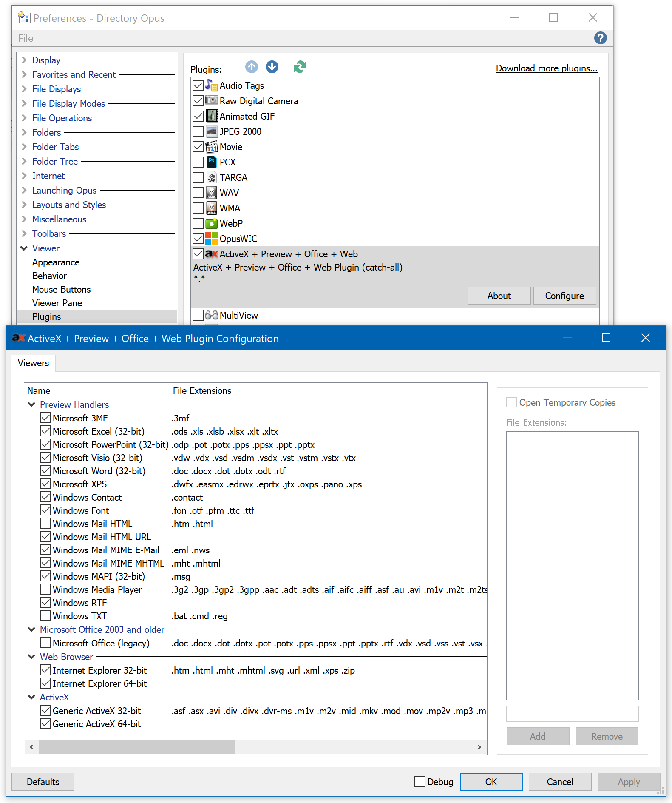
Task: Collapse the Preview Handlers group
Action: coord(31,404)
